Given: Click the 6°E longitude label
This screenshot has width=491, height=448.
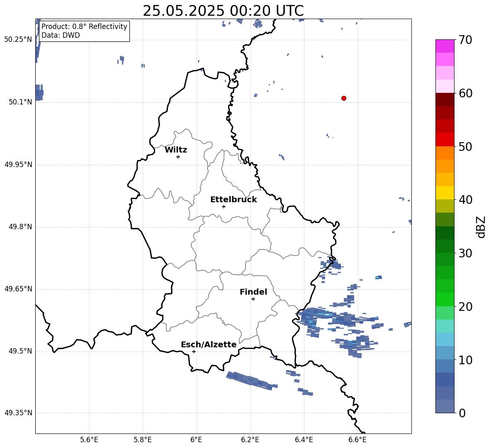Looking at the screenshot, I should click(196, 440).
